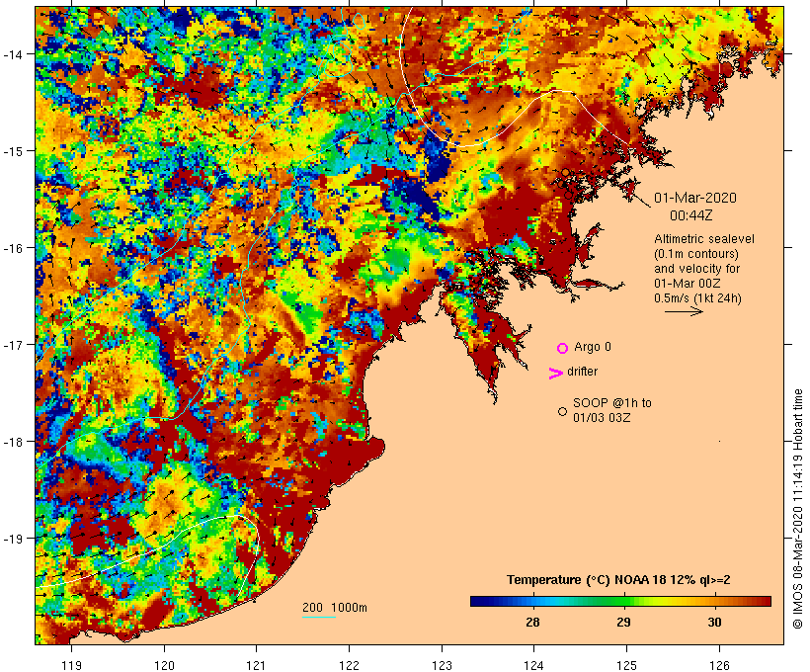Click the longitude label 119
This screenshot has height=672, width=810.
[x=71, y=665]
